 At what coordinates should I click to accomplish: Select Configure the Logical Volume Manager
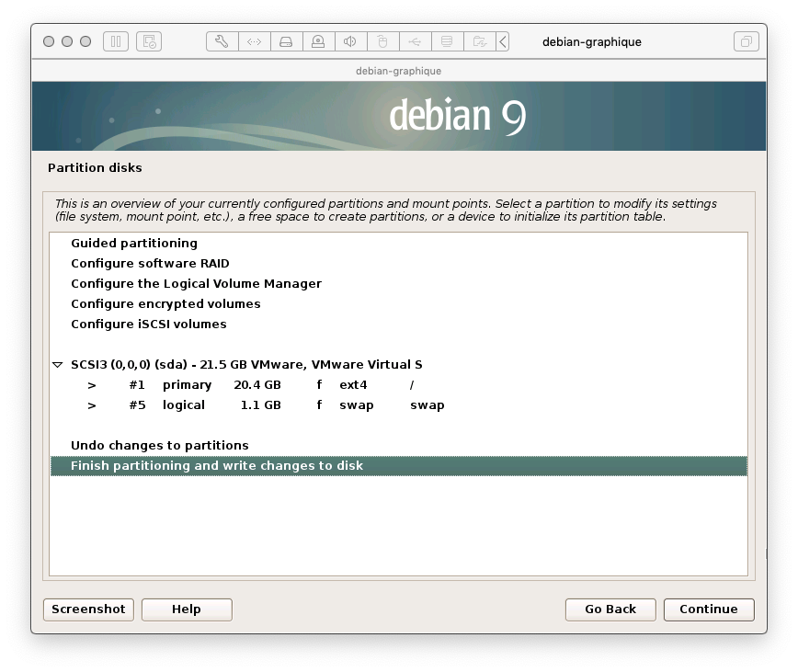coord(398,283)
